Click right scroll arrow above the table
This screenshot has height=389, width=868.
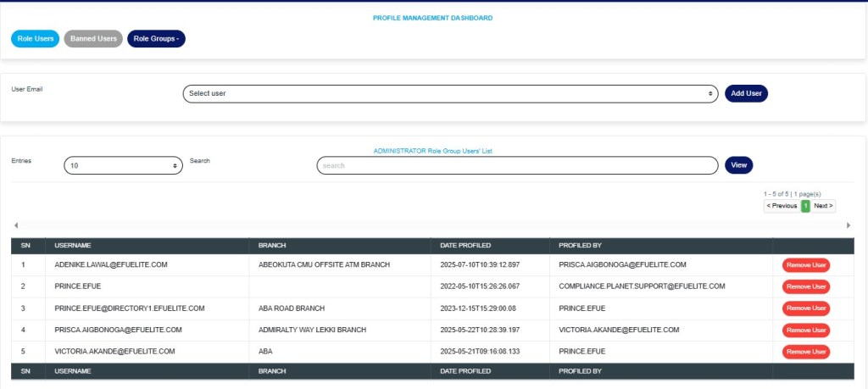click(849, 225)
